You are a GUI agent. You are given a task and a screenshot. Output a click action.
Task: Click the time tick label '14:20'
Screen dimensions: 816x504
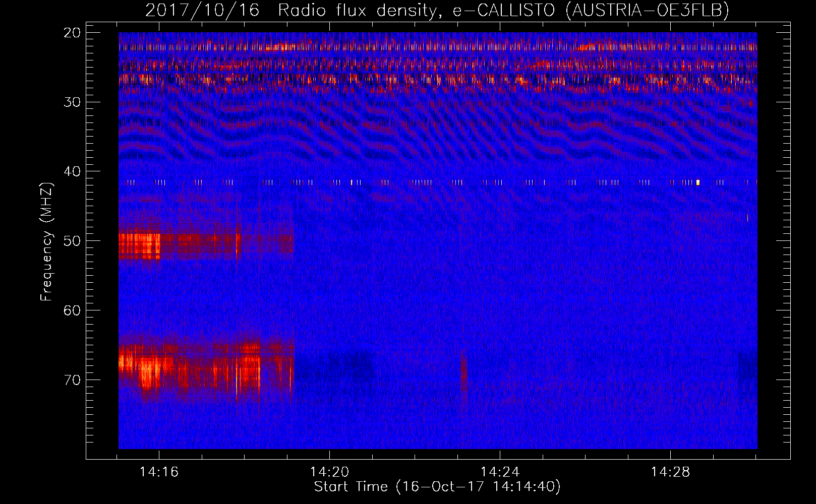coord(329,472)
